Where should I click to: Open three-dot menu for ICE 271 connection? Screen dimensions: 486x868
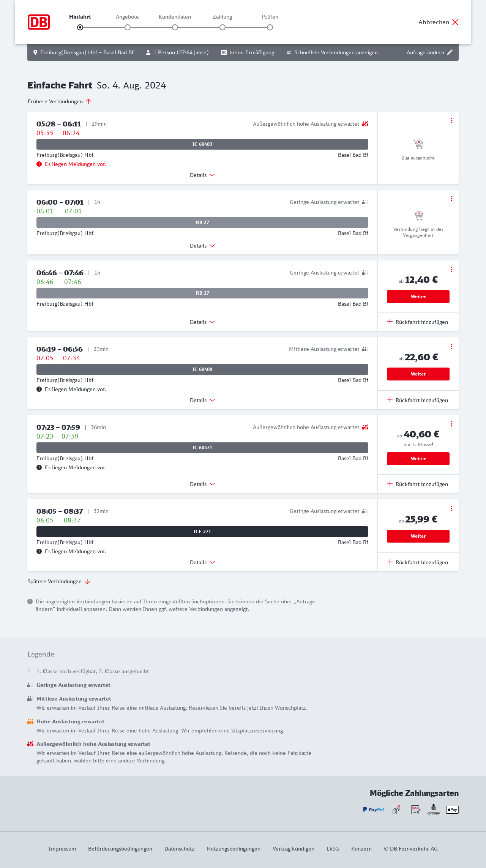tap(451, 508)
